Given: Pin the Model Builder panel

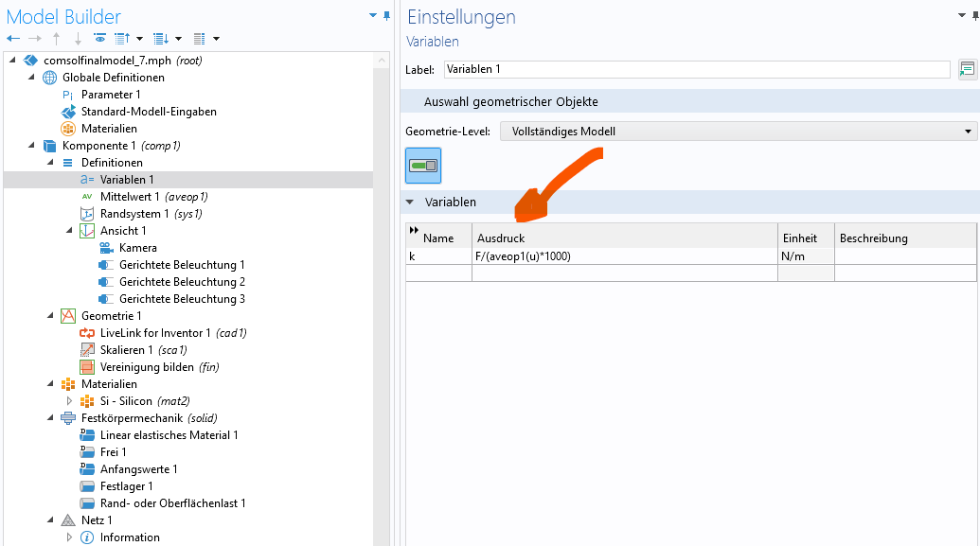Looking at the screenshot, I should [386, 16].
